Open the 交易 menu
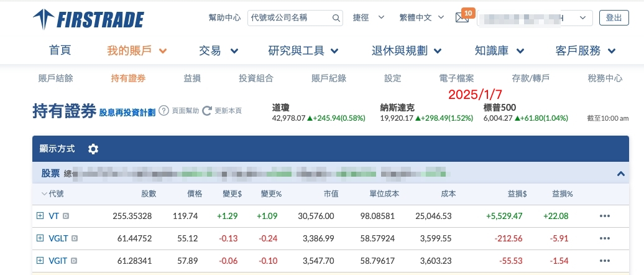Screen dimensions: 644x275 click(x=219, y=51)
